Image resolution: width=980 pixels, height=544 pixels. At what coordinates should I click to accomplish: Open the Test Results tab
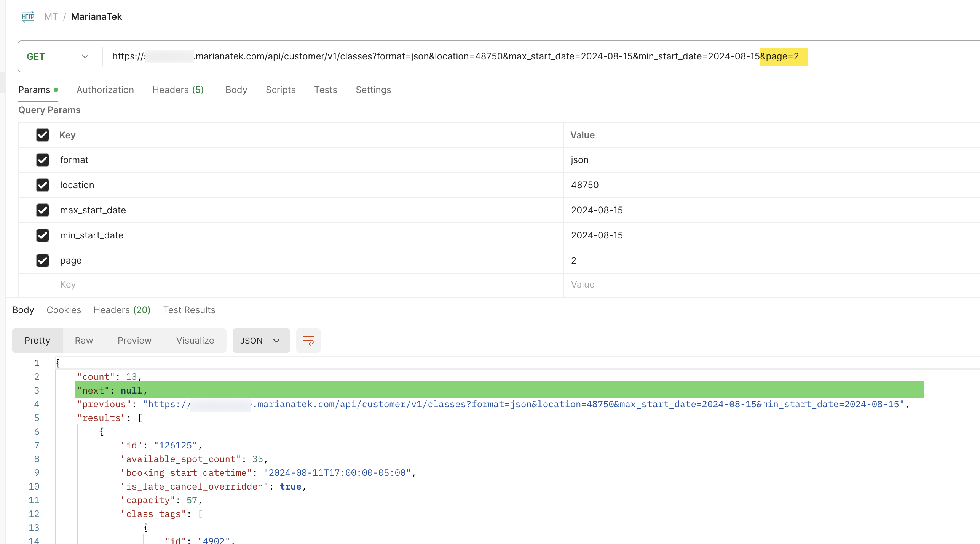pyautogui.click(x=189, y=310)
